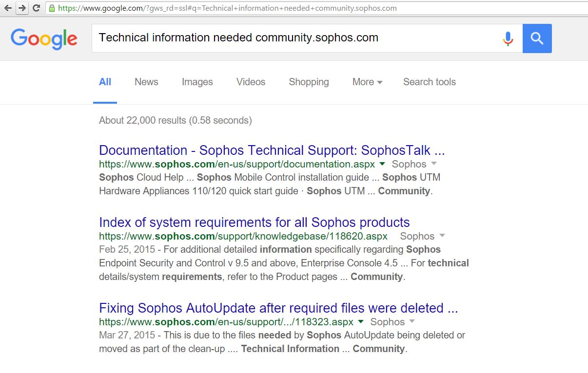Click the browser back arrow
This screenshot has height=373, width=588.
[8, 8]
